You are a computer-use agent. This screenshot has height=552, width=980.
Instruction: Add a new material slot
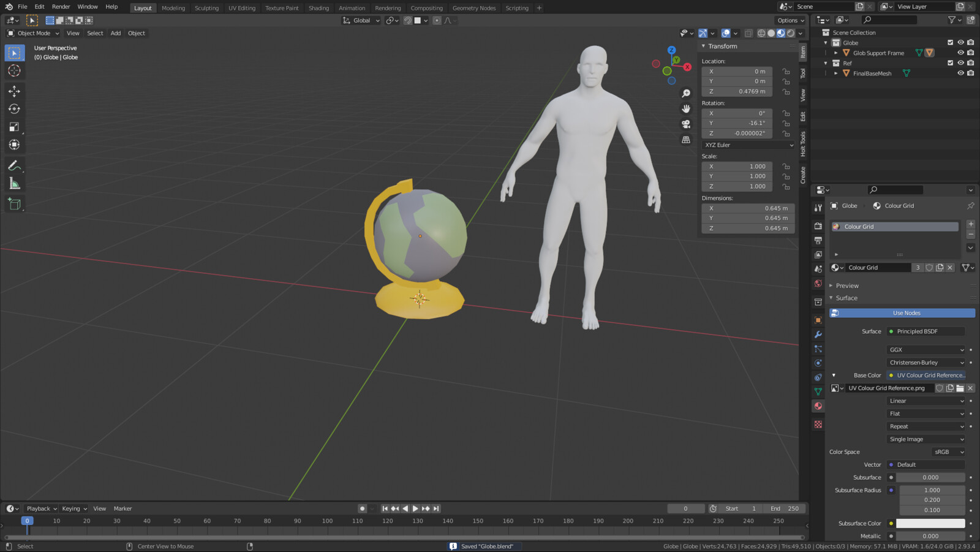pyautogui.click(x=971, y=224)
